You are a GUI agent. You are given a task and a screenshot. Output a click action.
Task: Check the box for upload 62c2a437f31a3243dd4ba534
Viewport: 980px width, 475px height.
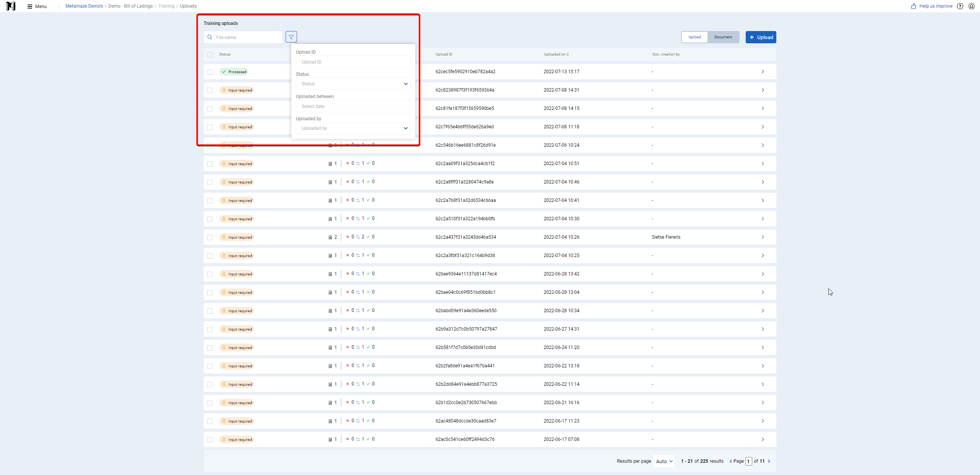(x=210, y=237)
